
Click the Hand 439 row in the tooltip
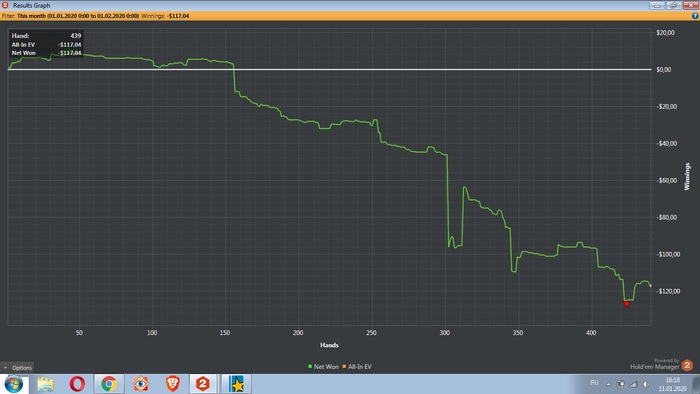point(46,36)
